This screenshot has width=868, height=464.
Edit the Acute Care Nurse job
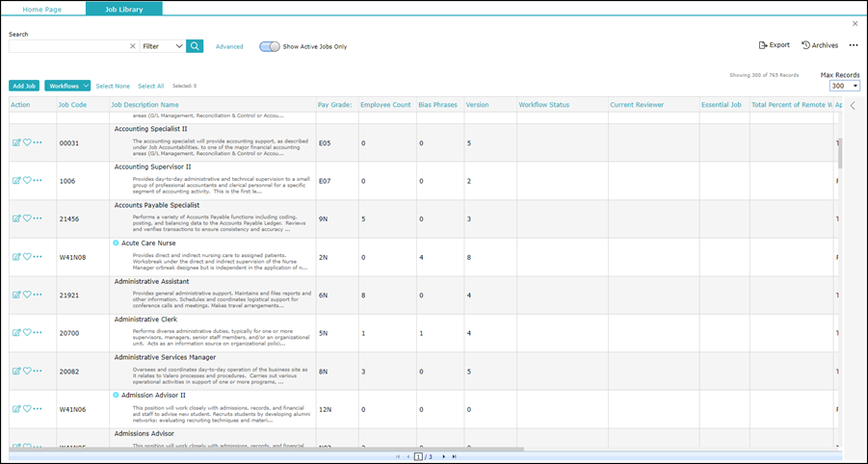pos(16,257)
